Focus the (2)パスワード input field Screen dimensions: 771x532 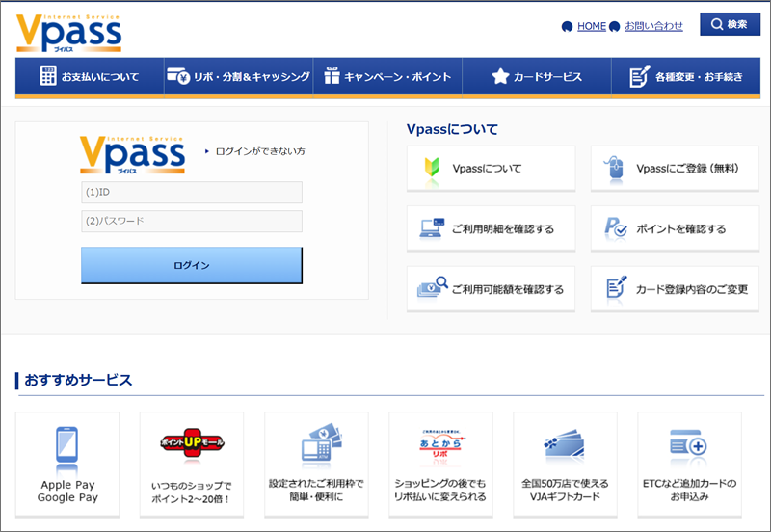(192, 222)
